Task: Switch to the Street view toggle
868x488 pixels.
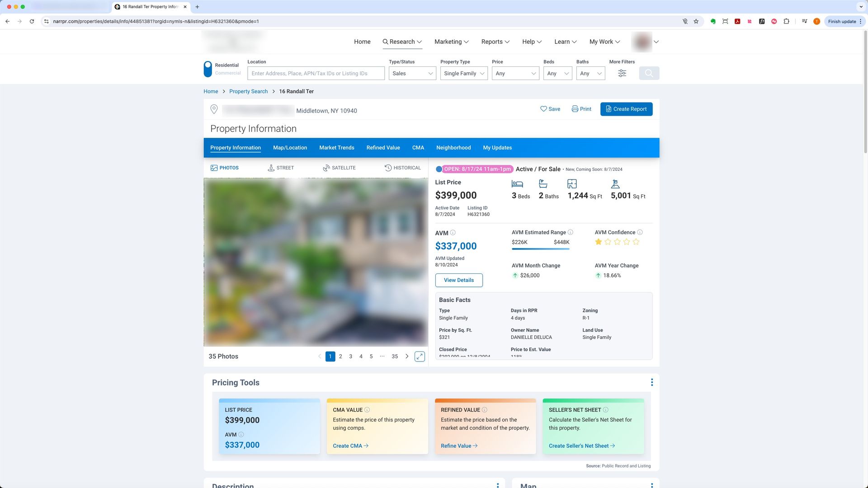Action: click(281, 168)
